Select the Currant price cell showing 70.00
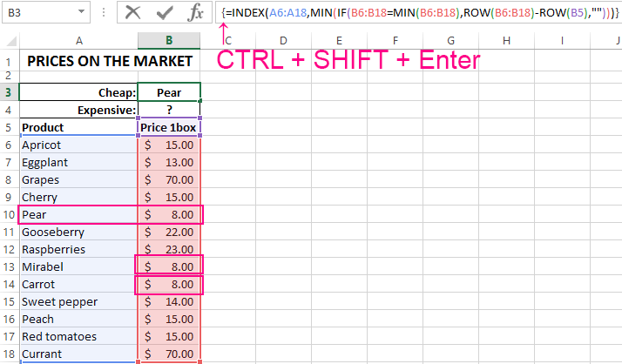622x364 pixels. (169, 354)
